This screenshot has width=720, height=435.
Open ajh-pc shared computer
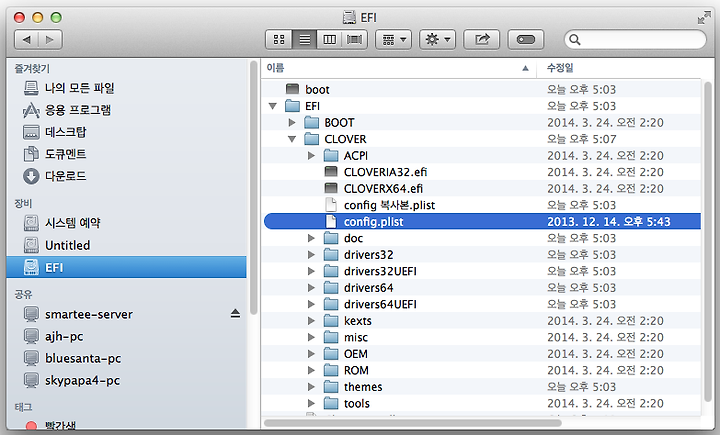tap(126, 336)
